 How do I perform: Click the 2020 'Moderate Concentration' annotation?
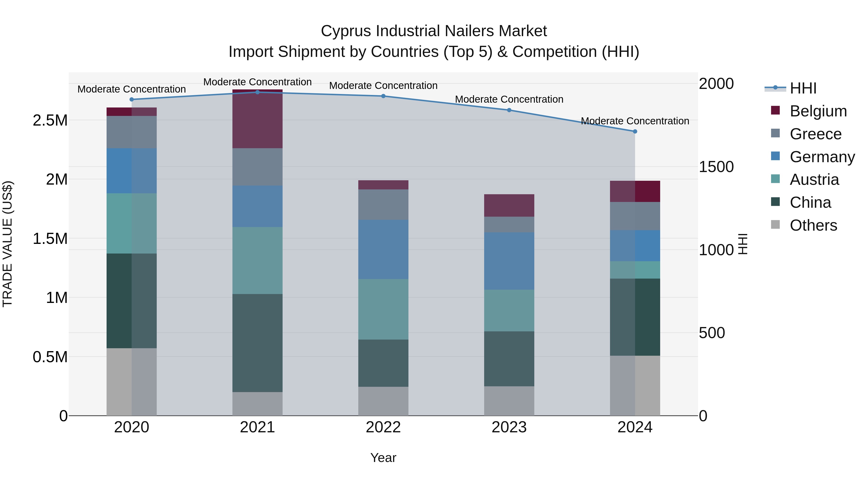point(132,89)
